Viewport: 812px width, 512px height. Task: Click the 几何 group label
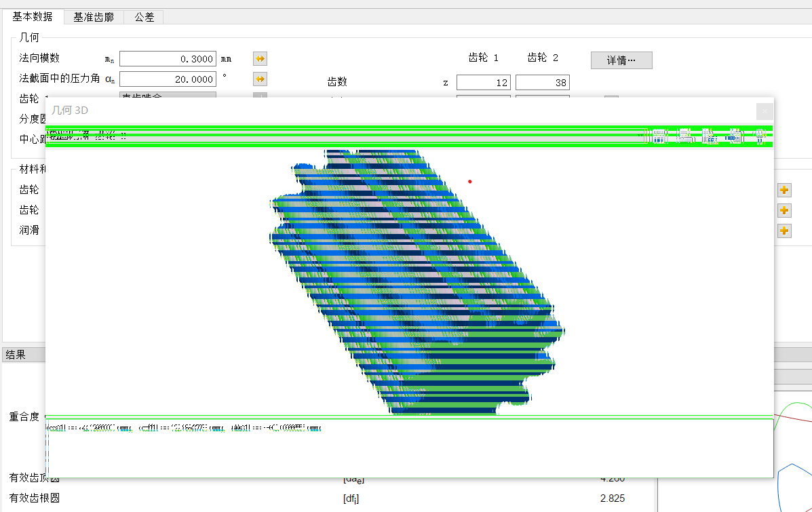(29, 37)
